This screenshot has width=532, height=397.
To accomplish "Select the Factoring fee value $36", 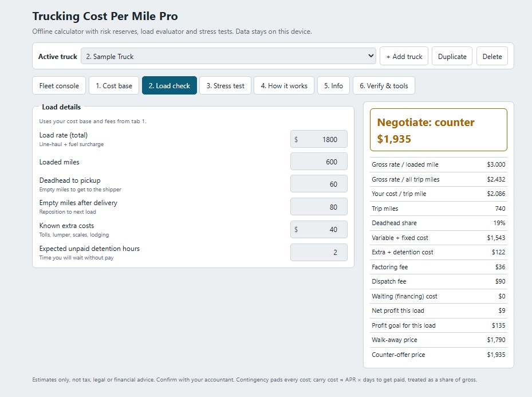I will 500,267.
